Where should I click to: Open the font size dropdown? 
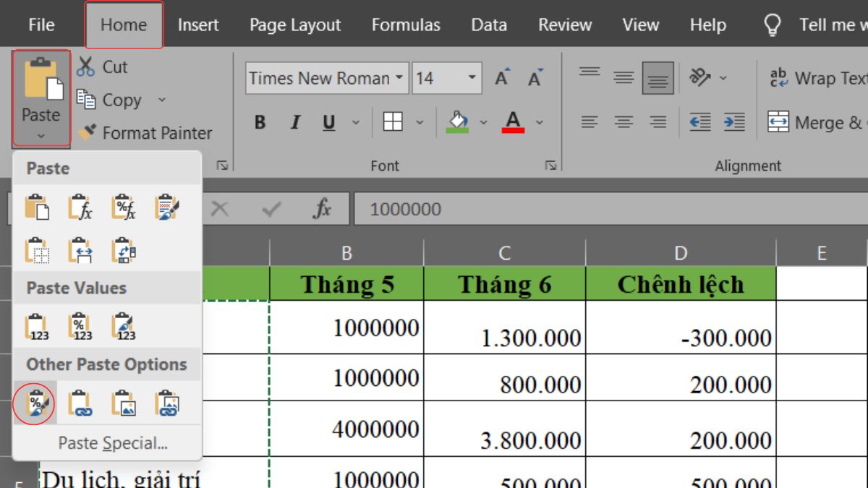tap(474, 78)
